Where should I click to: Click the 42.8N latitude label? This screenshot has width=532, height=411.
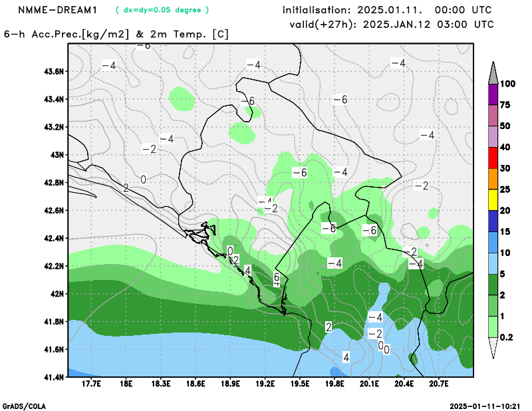pyautogui.click(x=54, y=183)
